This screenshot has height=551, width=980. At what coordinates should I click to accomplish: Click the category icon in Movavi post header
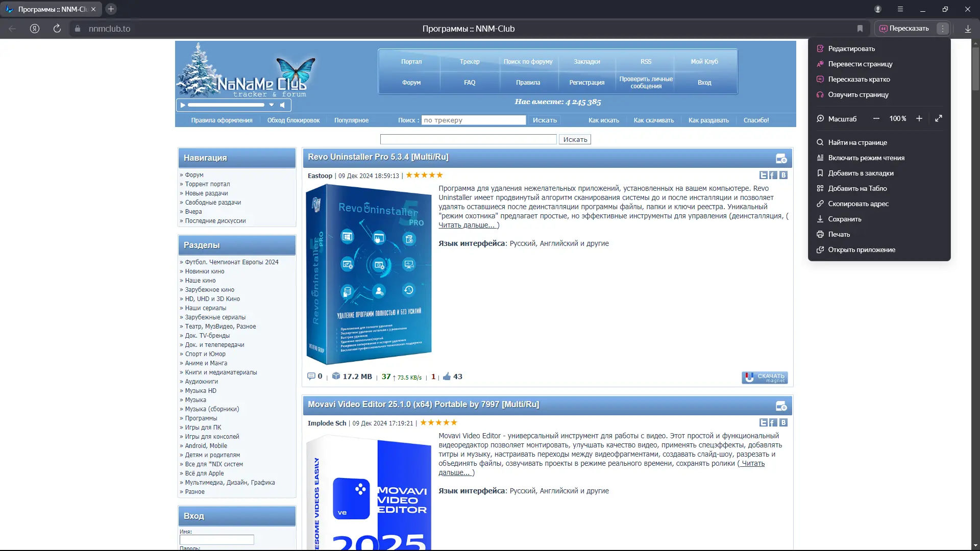(x=781, y=406)
